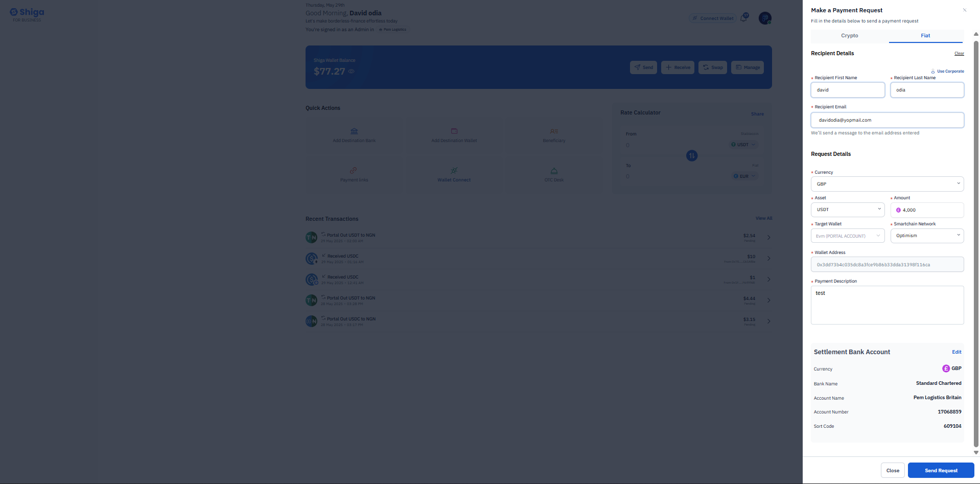Viewport: 980px width, 484px height.
Task: Click the Standard Chartered bank name
Action: [939, 383]
